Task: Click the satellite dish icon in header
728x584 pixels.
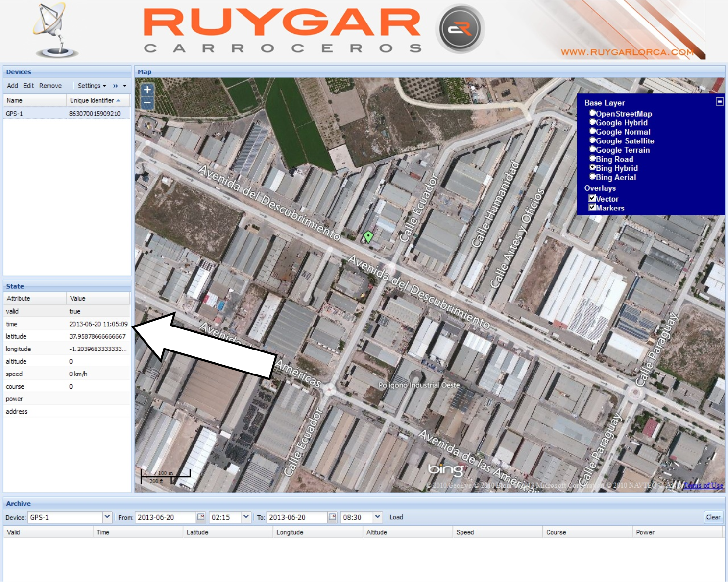Action: coord(55,30)
